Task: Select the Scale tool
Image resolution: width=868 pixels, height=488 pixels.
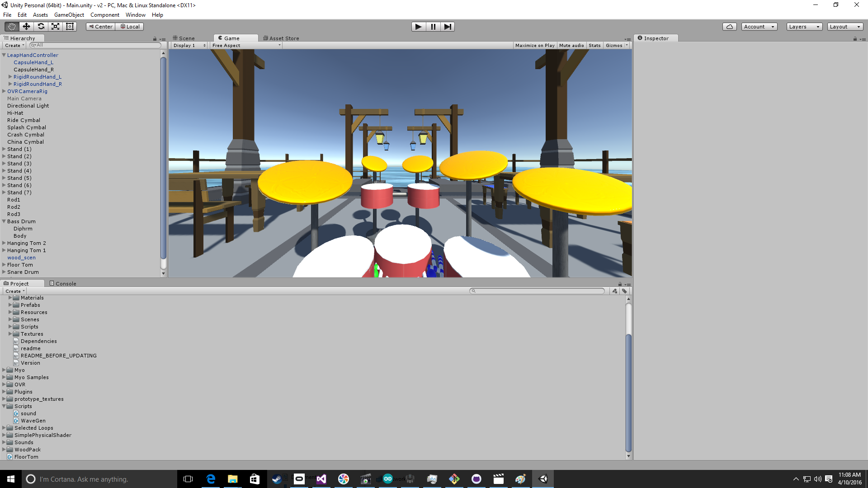Action: coord(55,27)
